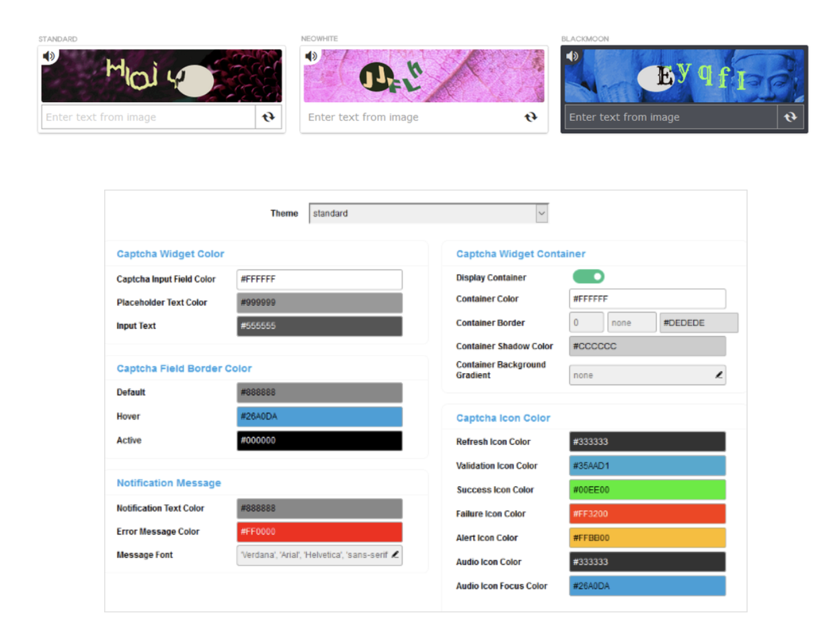Focus the Blackmoon captcha text input
Image resolution: width=835 pixels, height=644 pixels.
670,117
